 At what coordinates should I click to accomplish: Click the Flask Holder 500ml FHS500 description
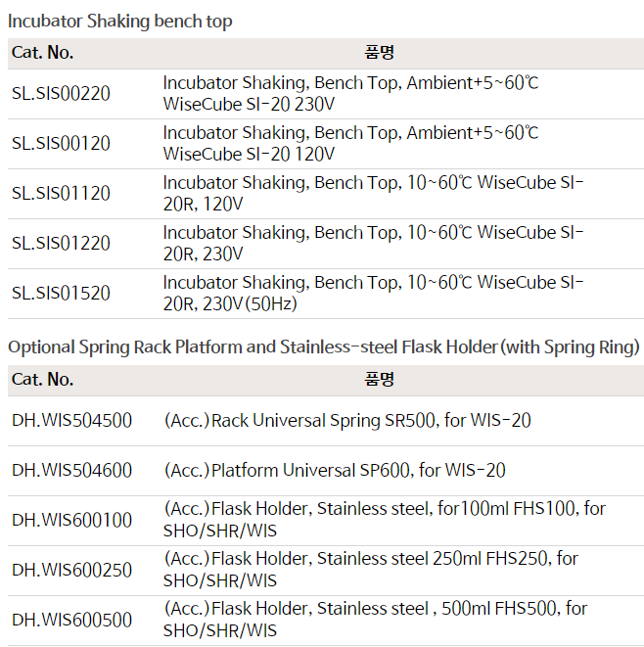click(x=376, y=621)
